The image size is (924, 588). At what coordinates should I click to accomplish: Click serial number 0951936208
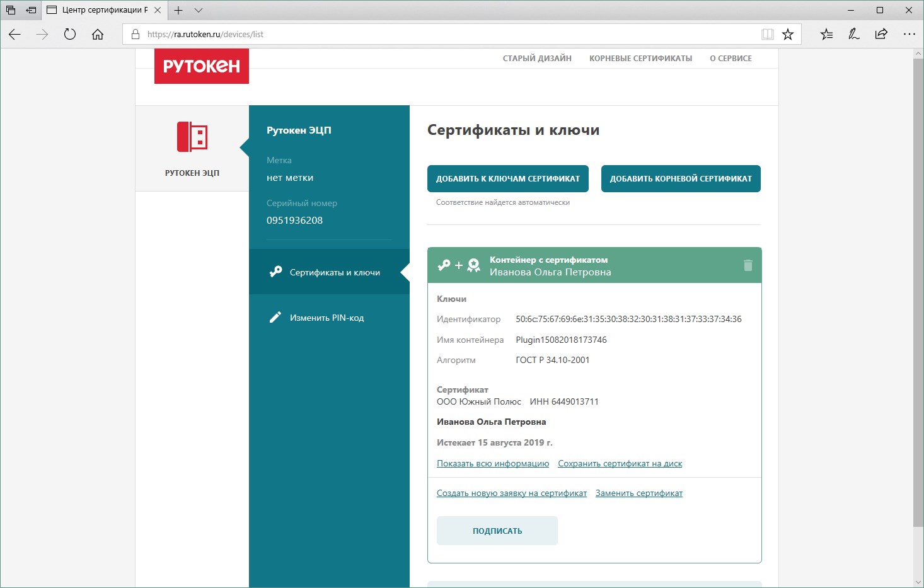click(x=294, y=220)
